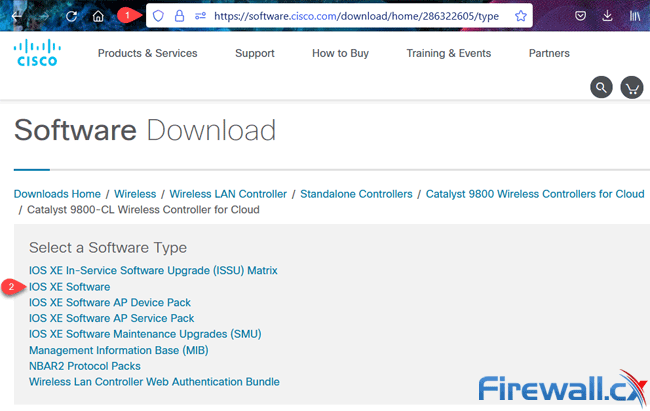Go to Standalone Controllers breadcrumb

click(x=356, y=194)
